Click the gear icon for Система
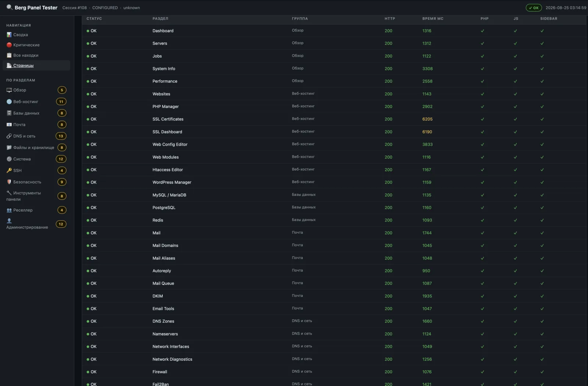588x386 pixels. [9, 159]
